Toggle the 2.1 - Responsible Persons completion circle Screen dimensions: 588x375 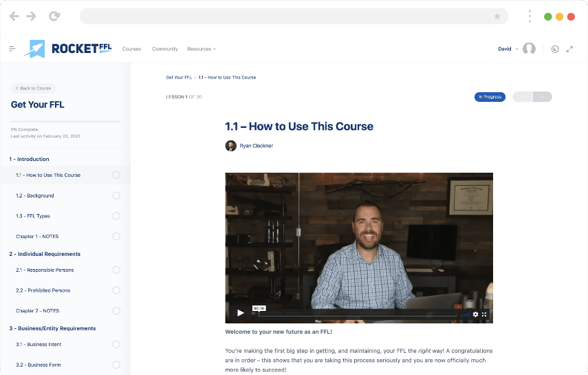tap(116, 270)
